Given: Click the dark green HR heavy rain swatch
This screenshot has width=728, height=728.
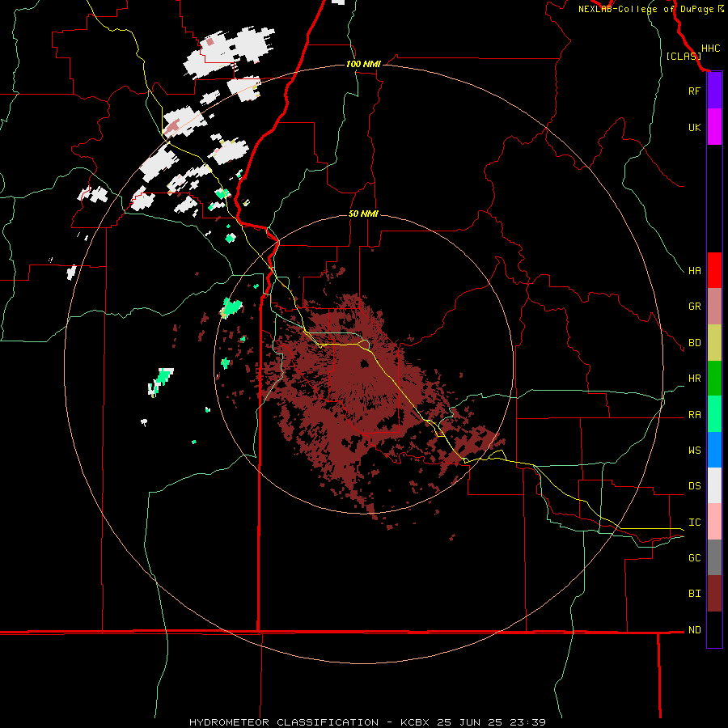Looking at the screenshot, I should click(714, 379).
